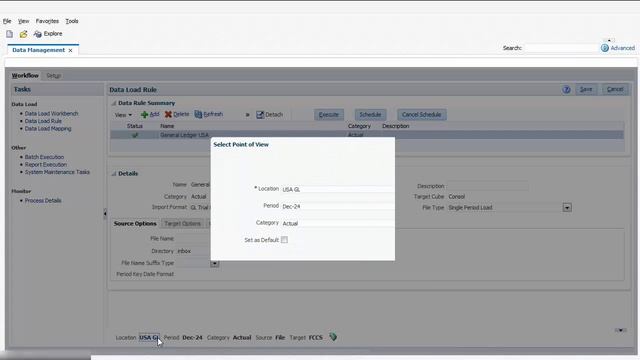Click the Location field in dialog
This screenshot has height=360, width=640.
point(338,189)
